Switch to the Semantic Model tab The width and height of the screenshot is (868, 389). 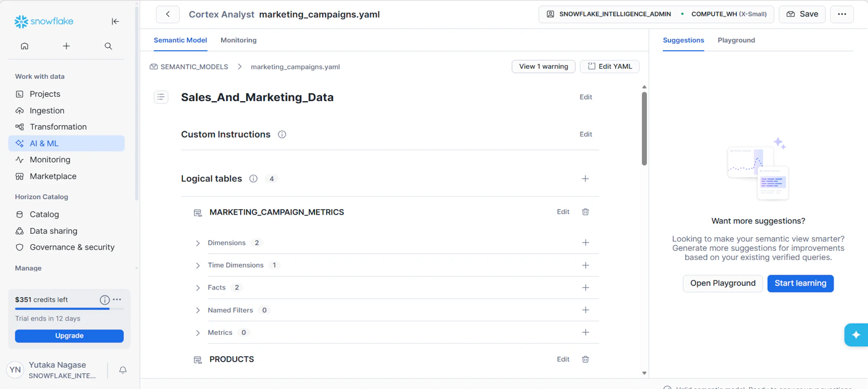[180, 40]
